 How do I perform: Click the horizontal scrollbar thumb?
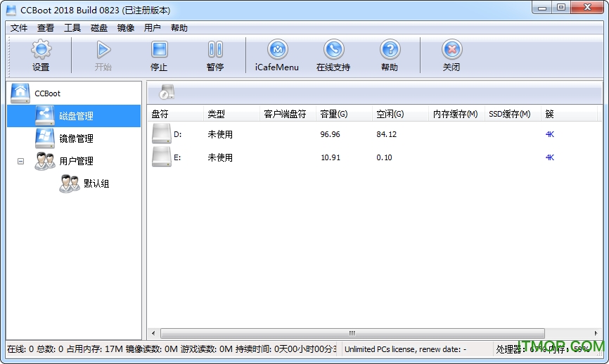(x=352, y=333)
